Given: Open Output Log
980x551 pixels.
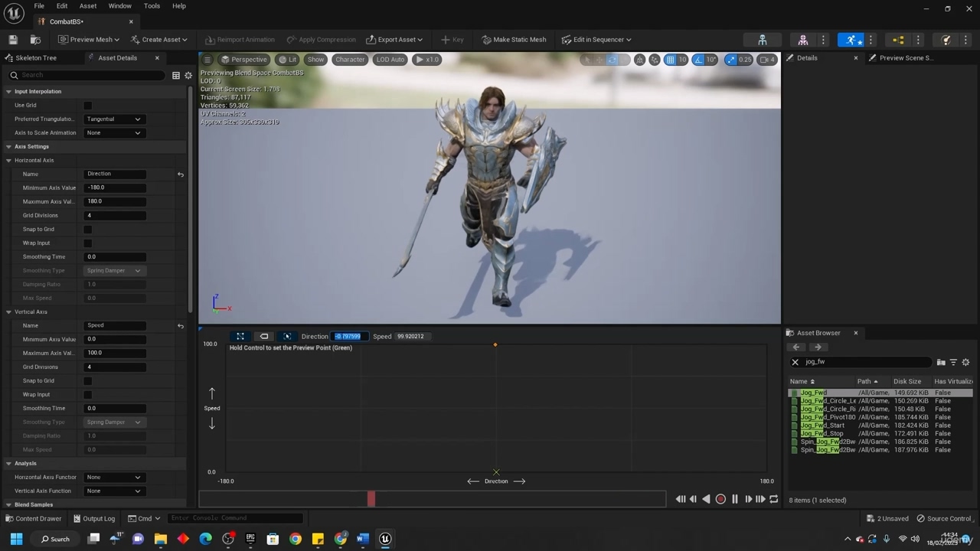Looking at the screenshot, I should point(93,519).
